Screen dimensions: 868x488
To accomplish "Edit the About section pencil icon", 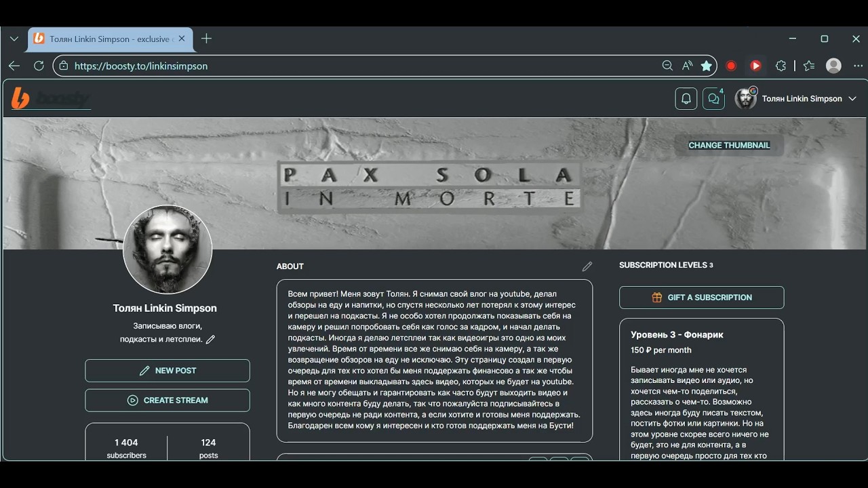I will [587, 266].
